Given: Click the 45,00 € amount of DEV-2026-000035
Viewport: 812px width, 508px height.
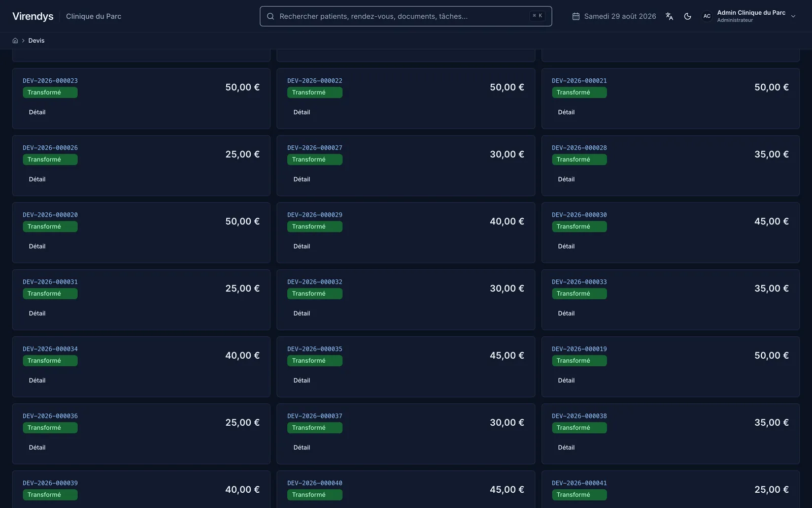Looking at the screenshot, I should click(x=507, y=356).
